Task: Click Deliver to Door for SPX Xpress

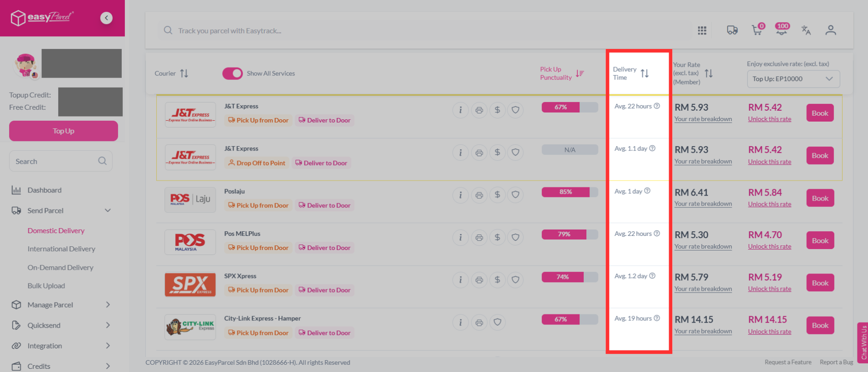Action: coord(324,290)
